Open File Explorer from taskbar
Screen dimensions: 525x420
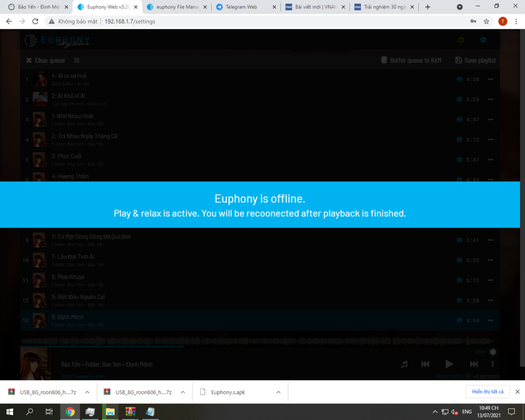[x=110, y=412]
